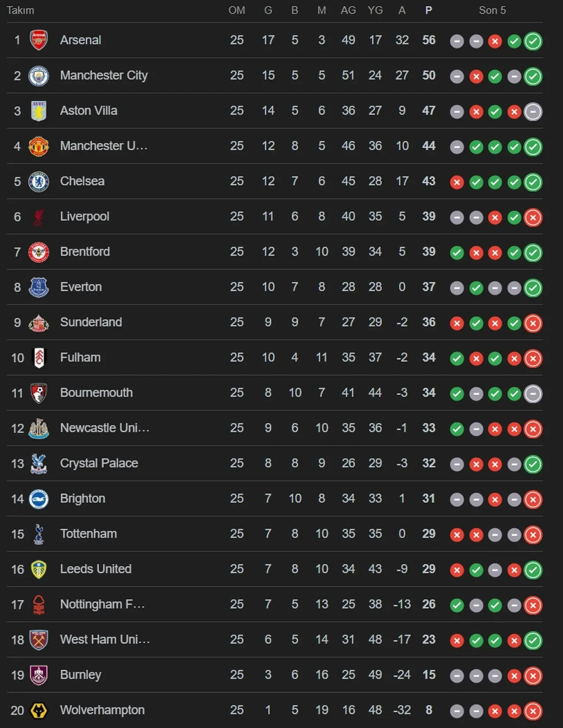563x728 pixels.
Task: Click the Tottenham cockerel crest
Action: pos(39,534)
